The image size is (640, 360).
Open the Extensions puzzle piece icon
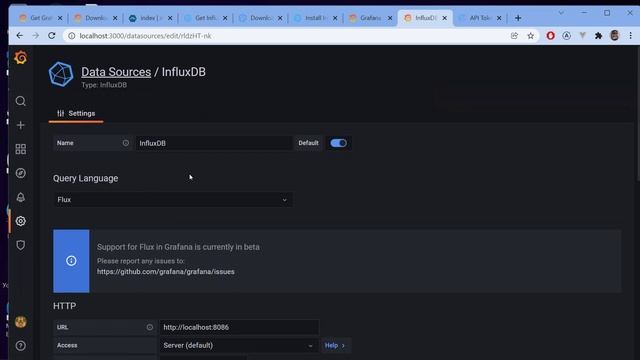coord(598,36)
